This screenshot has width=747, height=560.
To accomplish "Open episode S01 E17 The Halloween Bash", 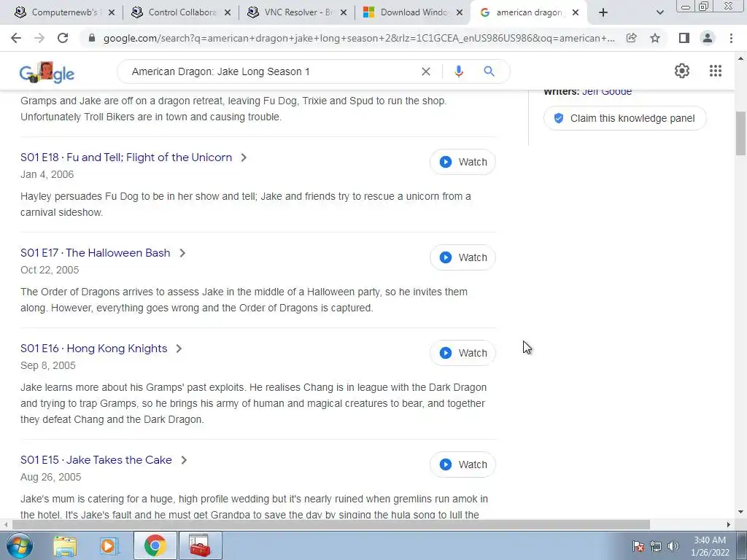I will (96, 253).
